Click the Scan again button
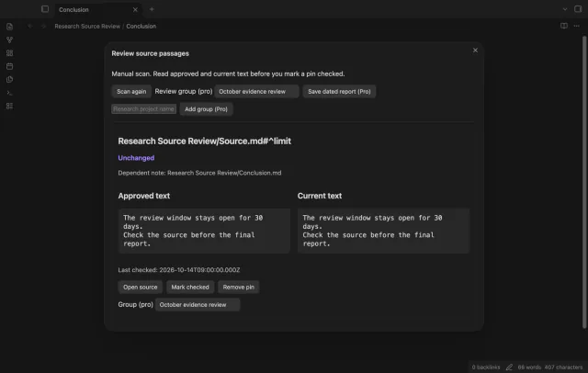 pos(131,92)
